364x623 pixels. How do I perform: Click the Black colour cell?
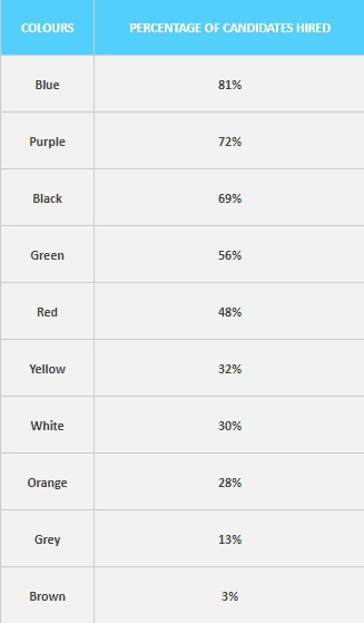pos(47,198)
